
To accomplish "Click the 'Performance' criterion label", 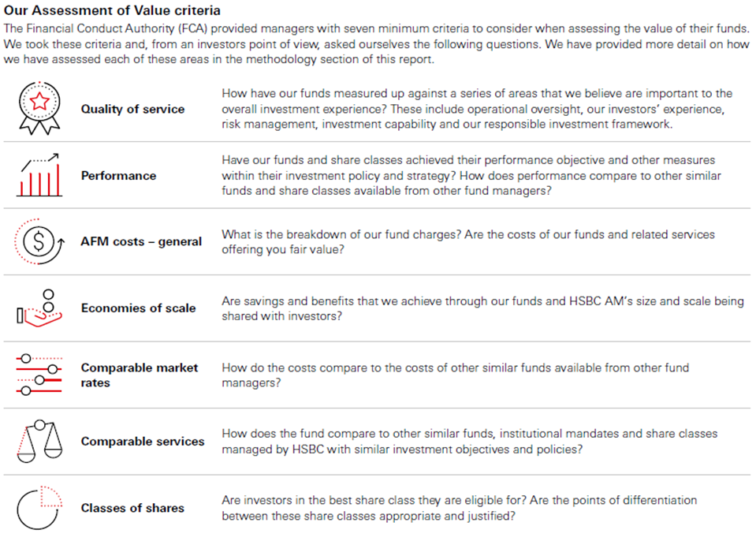I will pos(118,176).
